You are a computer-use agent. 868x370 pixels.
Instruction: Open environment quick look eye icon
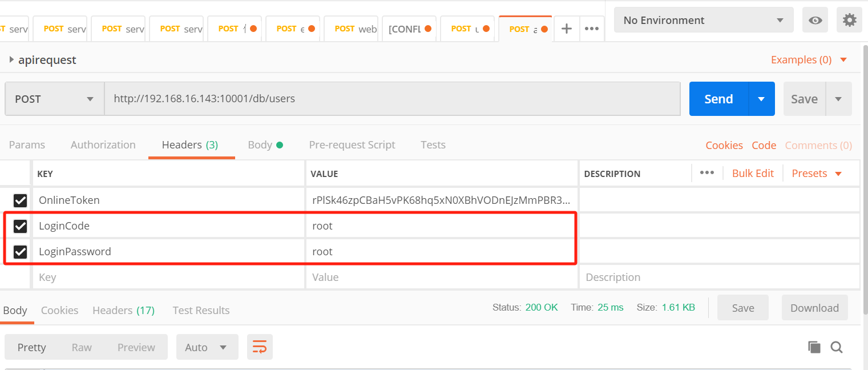tap(815, 21)
